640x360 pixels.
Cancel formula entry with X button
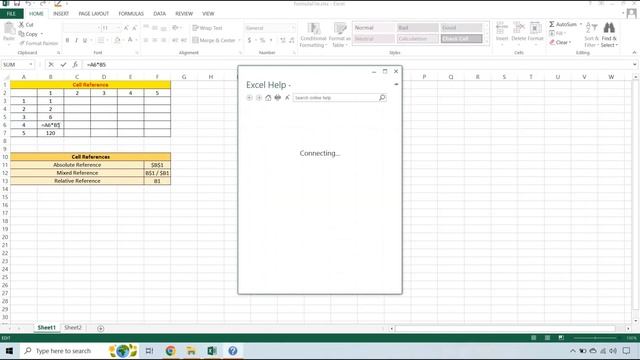tap(51, 64)
